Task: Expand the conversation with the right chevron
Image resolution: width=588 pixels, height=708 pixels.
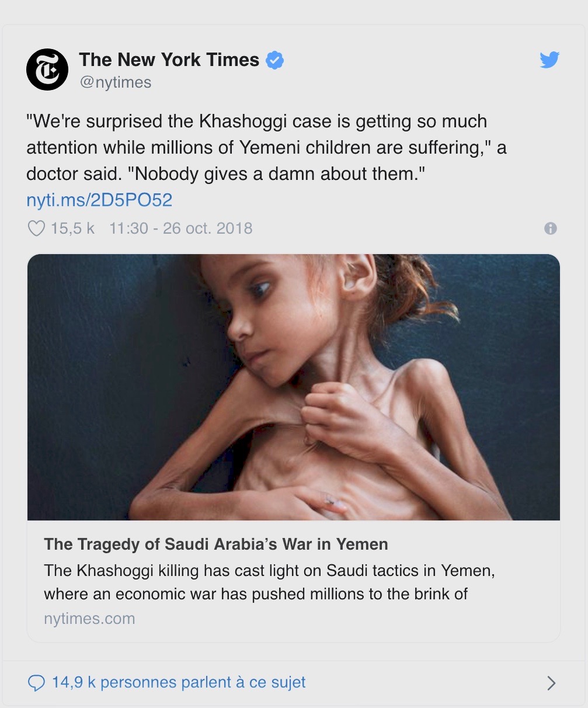Action: (x=551, y=683)
